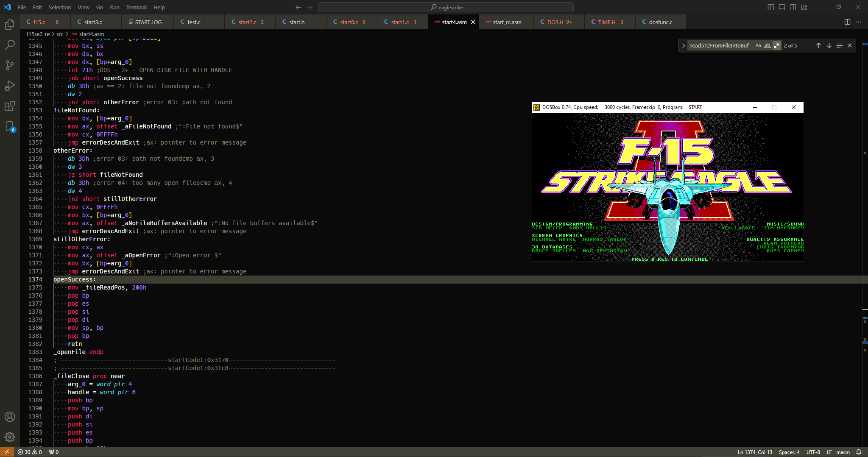Image resolution: width=868 pixels, height=457 pixels.
Task: Open the Customize Layout icon
Action: click(804, 7)
